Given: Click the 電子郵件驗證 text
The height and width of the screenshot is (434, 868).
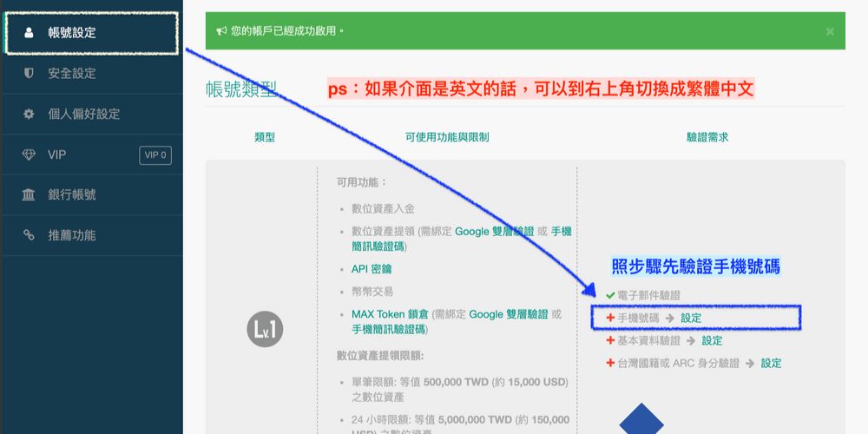Looking at the screenshot, I should point(648,296).
